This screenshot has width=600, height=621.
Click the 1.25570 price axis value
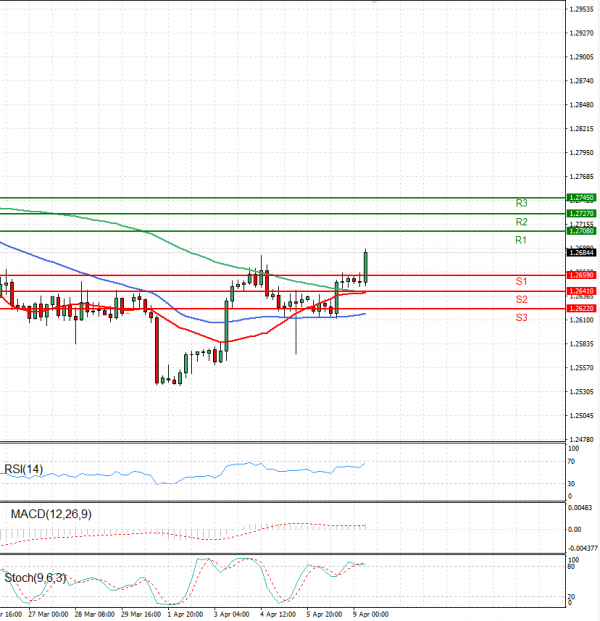[581, 368]
